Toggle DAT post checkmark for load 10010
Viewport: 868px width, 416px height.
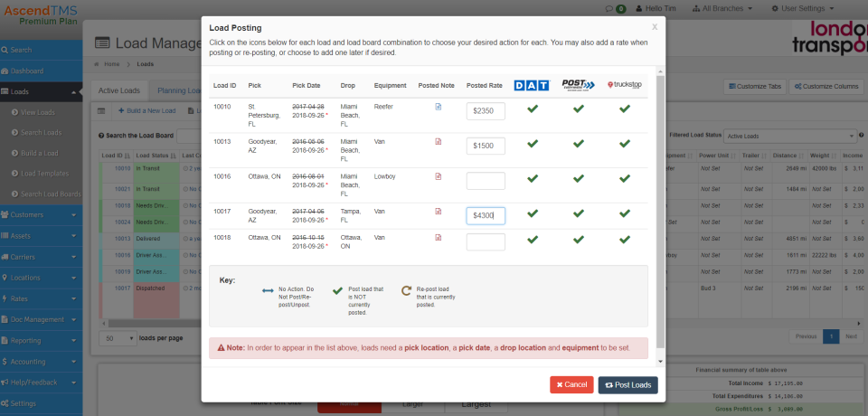(x=533, y=109)
